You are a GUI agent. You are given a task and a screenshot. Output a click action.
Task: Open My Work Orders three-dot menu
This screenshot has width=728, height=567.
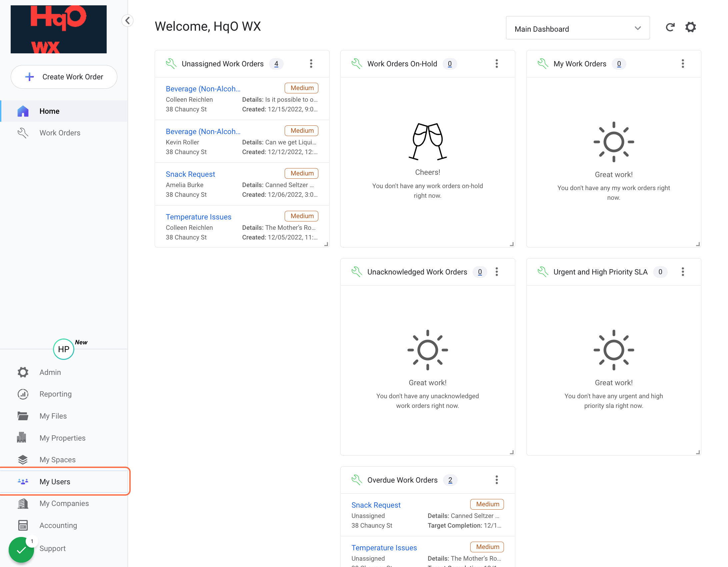(683, 64)
